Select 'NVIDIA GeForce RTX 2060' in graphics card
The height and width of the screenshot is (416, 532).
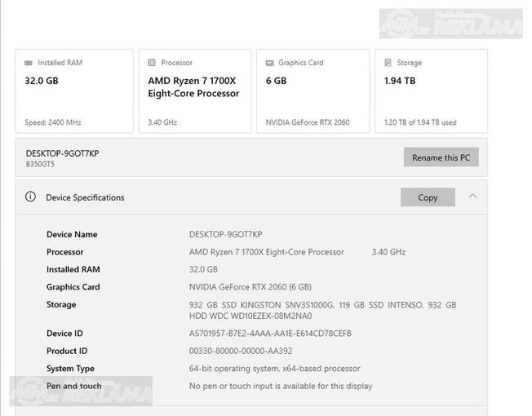point(308,122)
